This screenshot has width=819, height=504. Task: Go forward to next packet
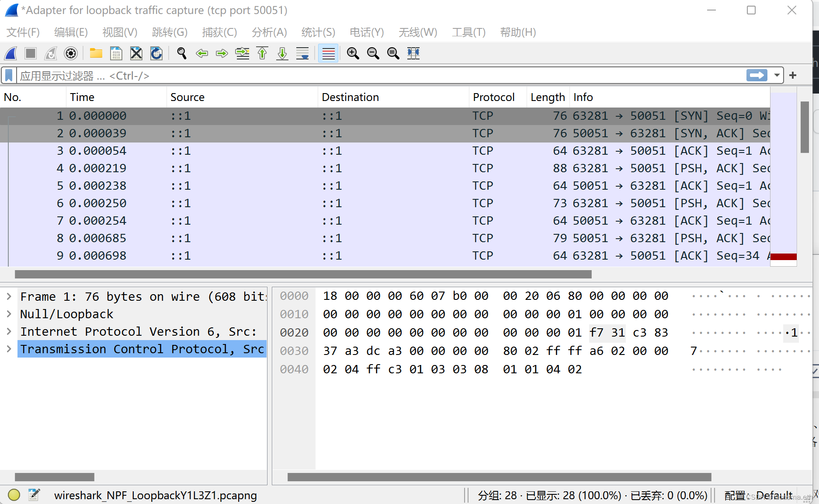[x=222, y=53]
